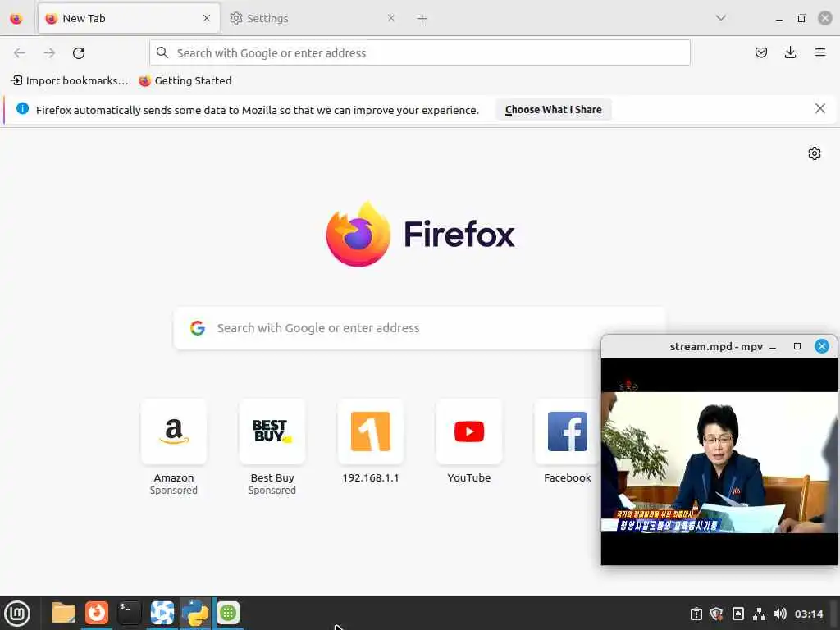Screen dimensions: 840x630
Task: Click the green grid taskbar app
Action: point(228,613)
